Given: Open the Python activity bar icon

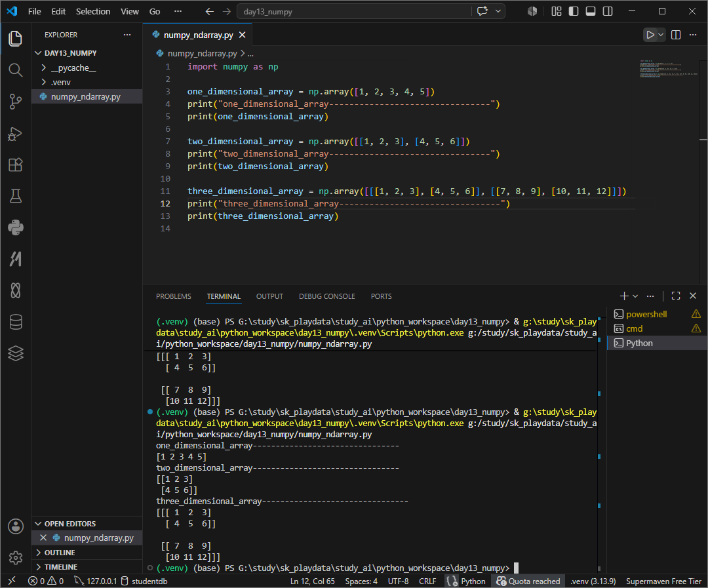Looking at the screenshot, I should coord(15,227).
